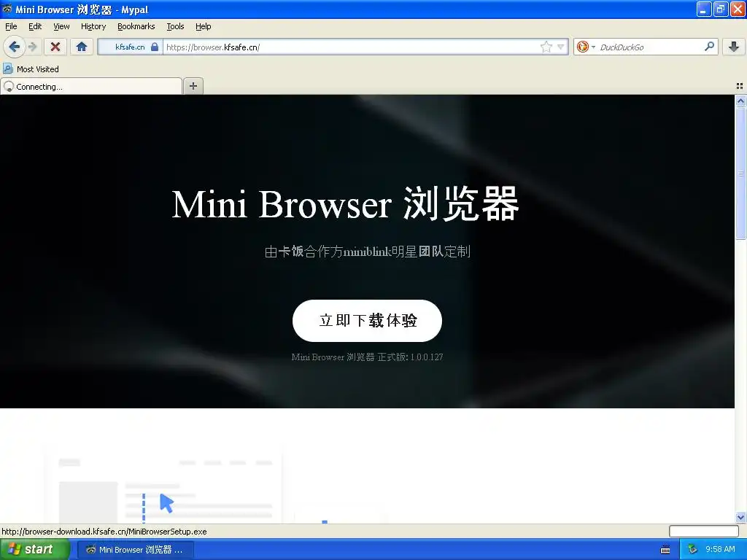Open the DuckDuckGo search engine selector

coord(586,47)
